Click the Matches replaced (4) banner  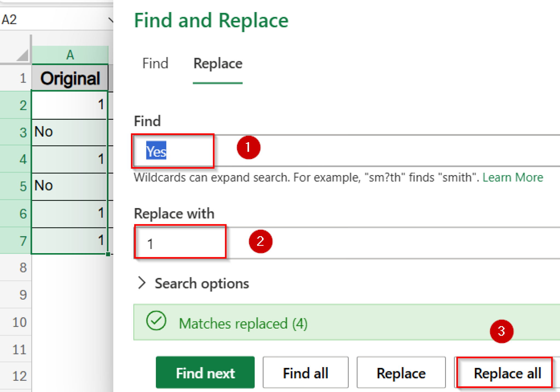(x=243, y=323)
